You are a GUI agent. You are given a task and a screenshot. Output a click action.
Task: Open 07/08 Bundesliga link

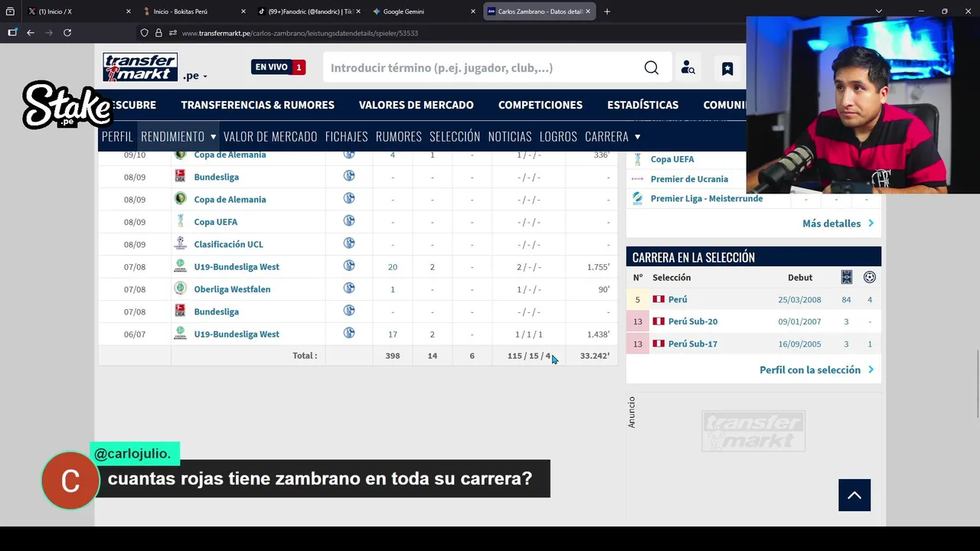click(216, 311)
